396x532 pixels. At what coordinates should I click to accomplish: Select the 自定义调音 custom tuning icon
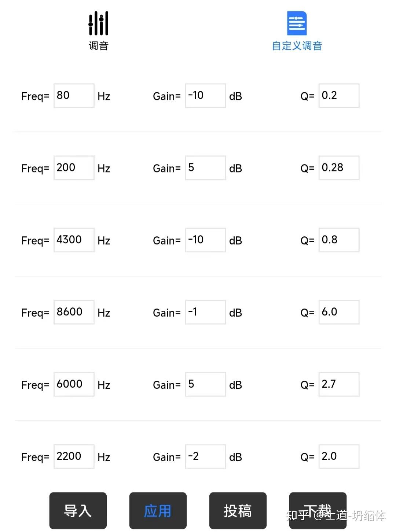coord(297,23)
